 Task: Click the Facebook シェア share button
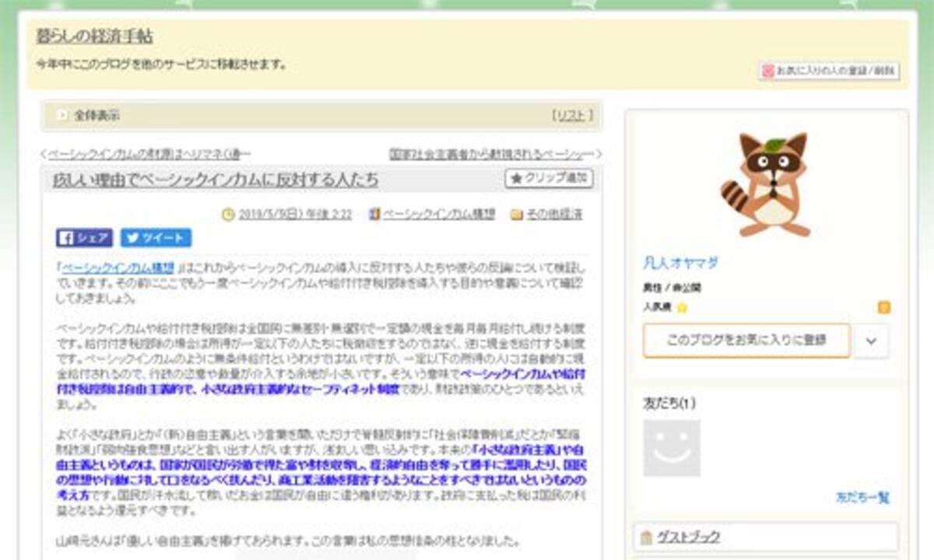coord(84,238)
